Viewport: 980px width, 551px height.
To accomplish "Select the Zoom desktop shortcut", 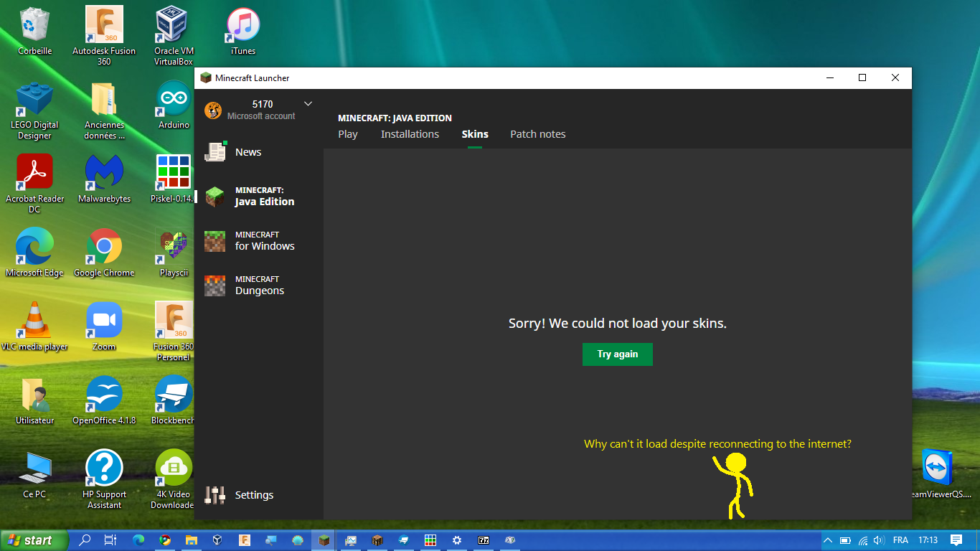I will coord(104,326).
